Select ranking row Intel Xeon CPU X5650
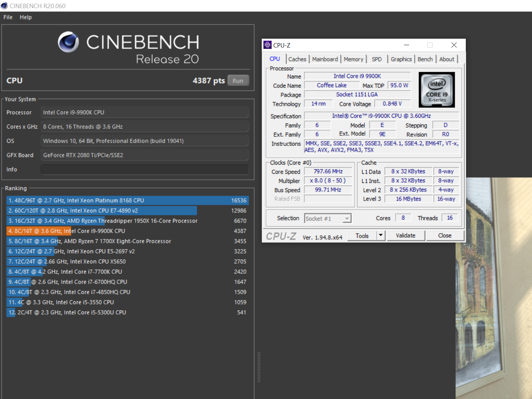532x399 pixels. click(128, 262)
